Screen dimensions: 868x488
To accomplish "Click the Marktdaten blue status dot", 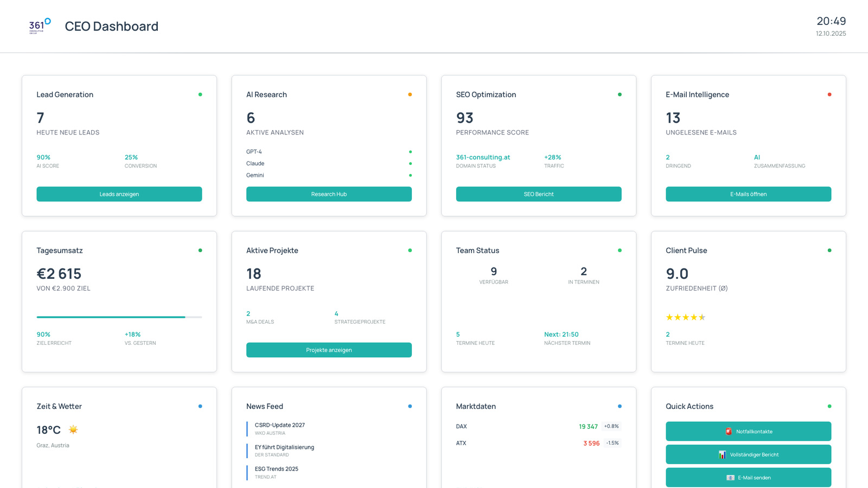I will pyautogui.click(x=620, y=406).
